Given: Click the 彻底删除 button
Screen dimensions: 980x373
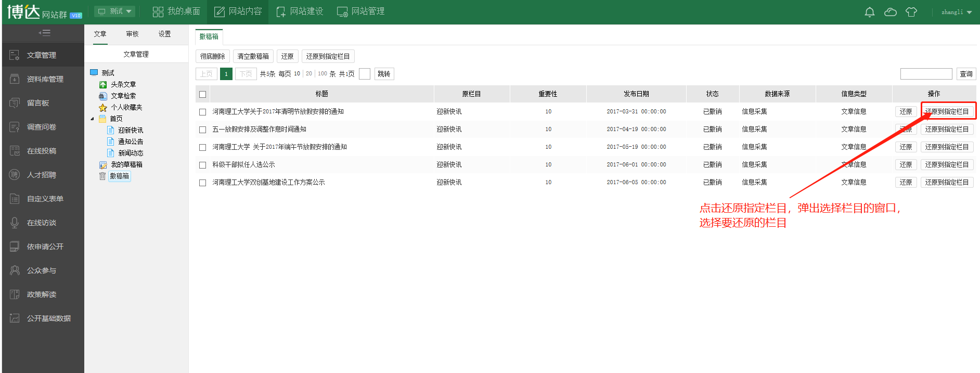Looking at the screenshot, I should [x=212, y=56].
